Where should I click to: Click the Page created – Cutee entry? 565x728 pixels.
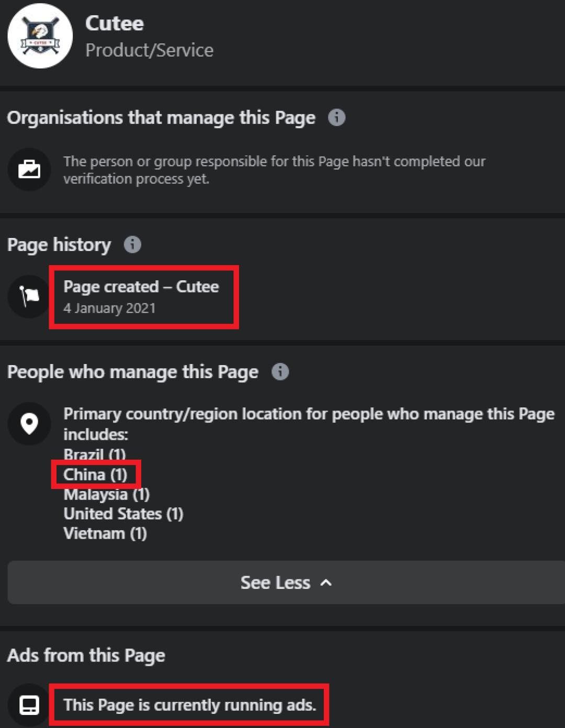click(141, 287)
